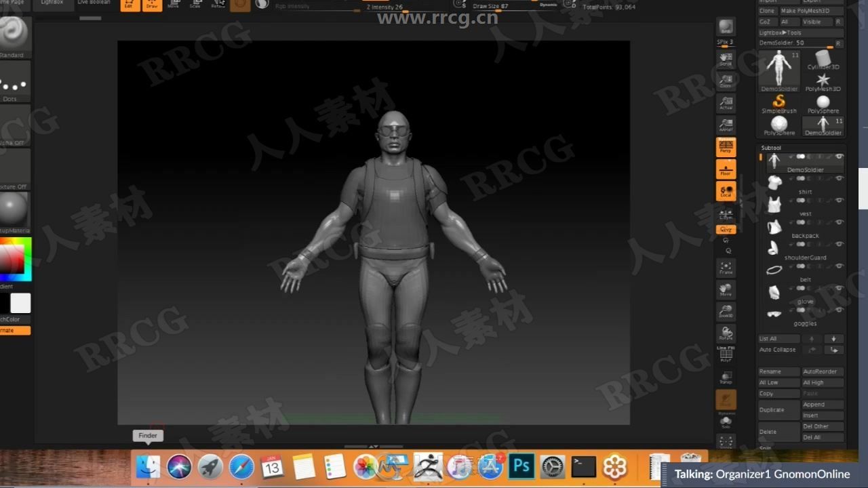Select the Move transform tool in top bar
This screenshot has height=488, width=868.
(173, 4)
